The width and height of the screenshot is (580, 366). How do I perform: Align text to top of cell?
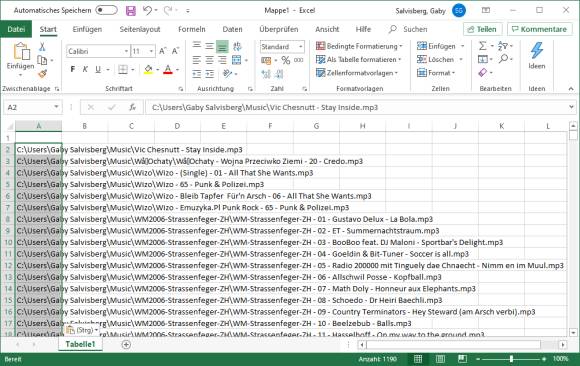tap(197, 46)
